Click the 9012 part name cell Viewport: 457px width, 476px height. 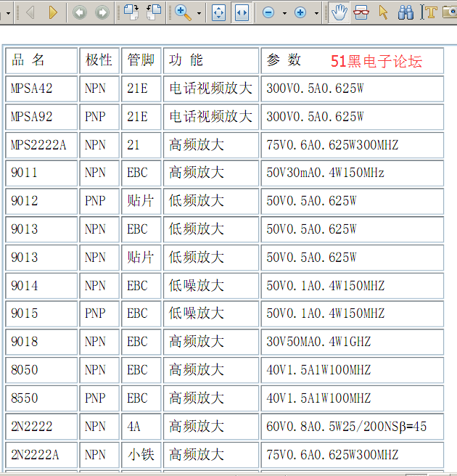pos(41,201)
